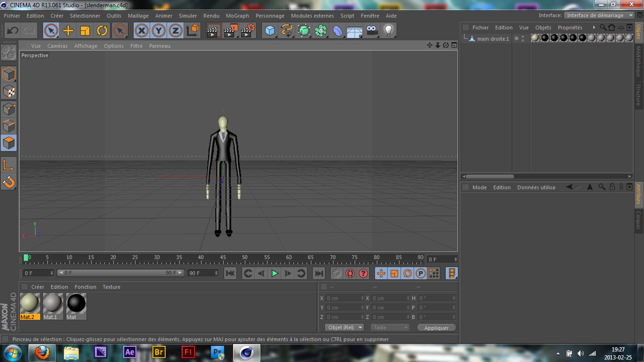Image resolution: width=644 pixels, height=362 pixels.
Task: Play the animation forward
Action: [x=275, y=273]
